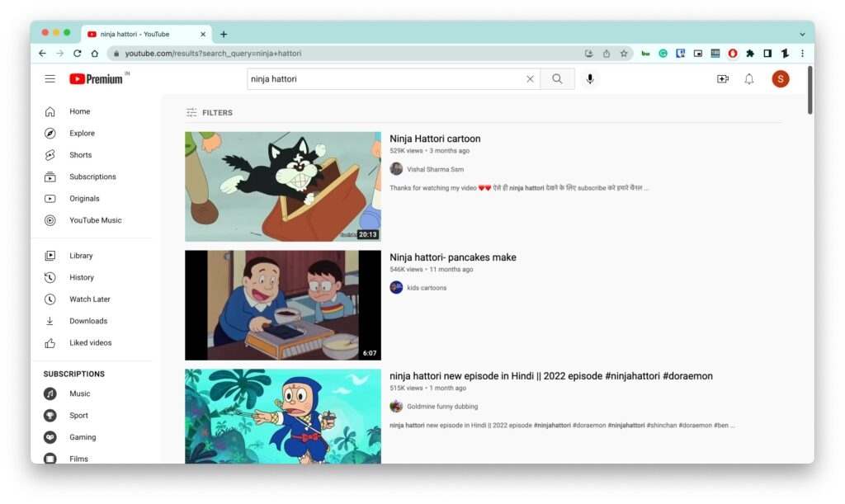Click the Watch Later icon
845x504 pixels.
coord(50,299)
